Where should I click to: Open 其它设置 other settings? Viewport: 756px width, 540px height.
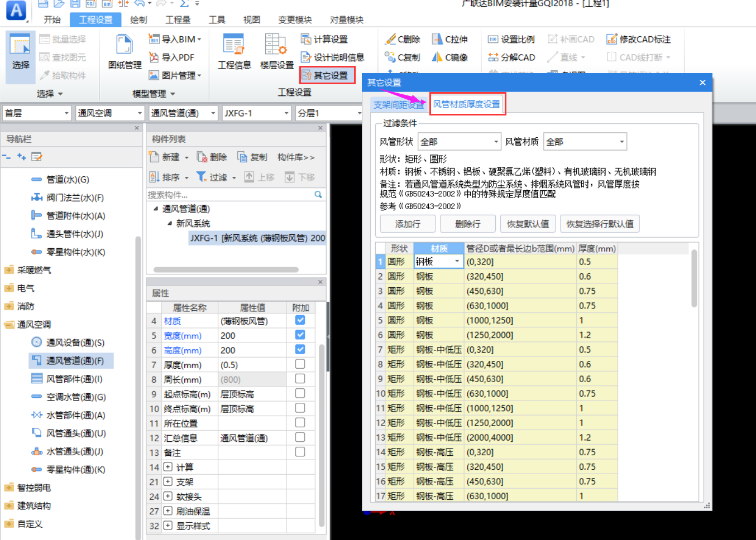pos(327,75)
